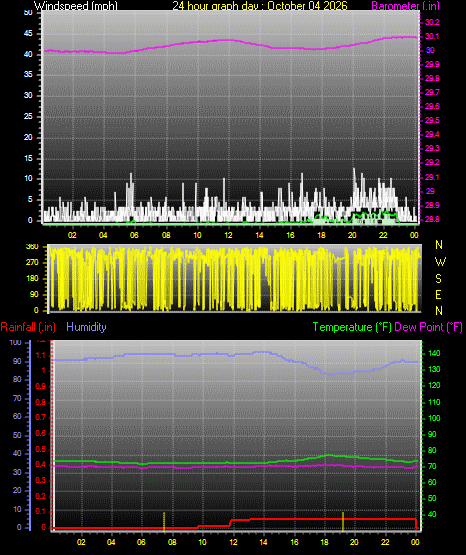The image size is (466, 555).
Task: Click the "Humidity" legend label
Action: pos(86,327)
